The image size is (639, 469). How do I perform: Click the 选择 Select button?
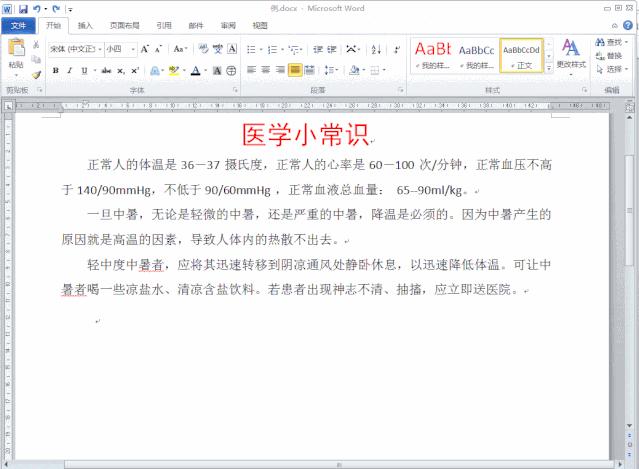pyautogui.click(x=612, y=69)
